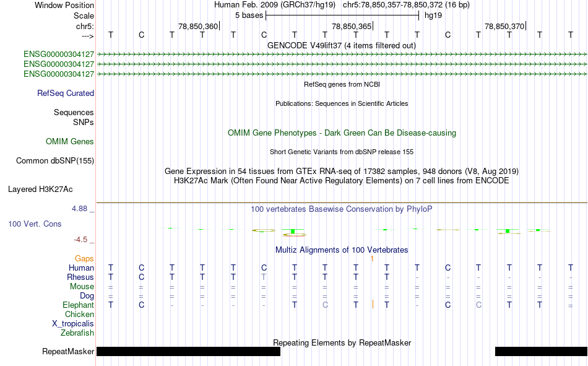Screen dimensions: 588x366
Task: Select the X_tropicalis species label
Action: (73, 324)
